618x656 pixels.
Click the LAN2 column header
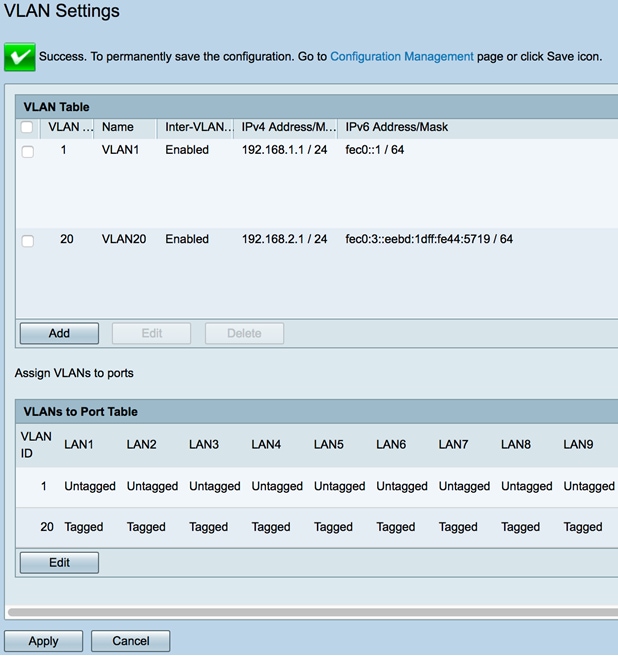coord(141,444)
